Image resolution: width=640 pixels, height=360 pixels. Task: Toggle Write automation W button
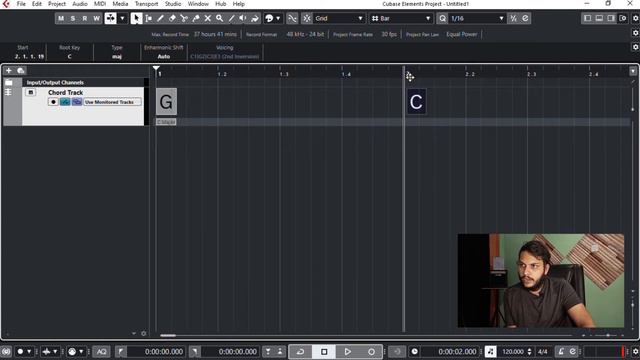pos(96,18)
